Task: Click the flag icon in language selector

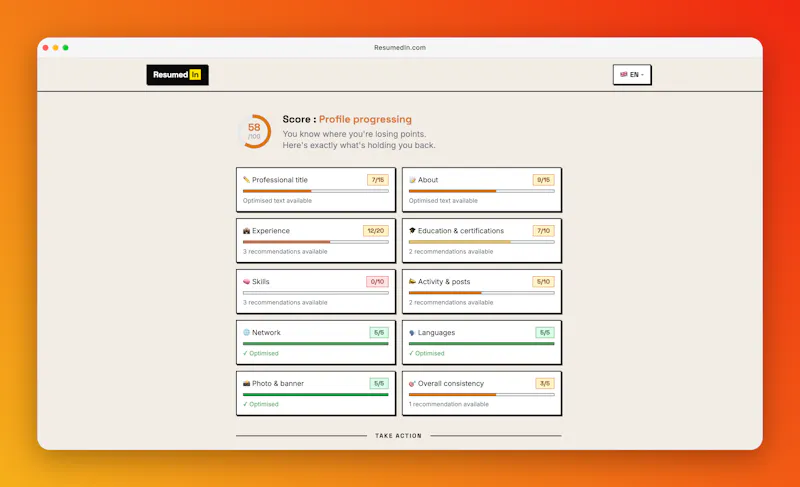Action: point(623,74)
